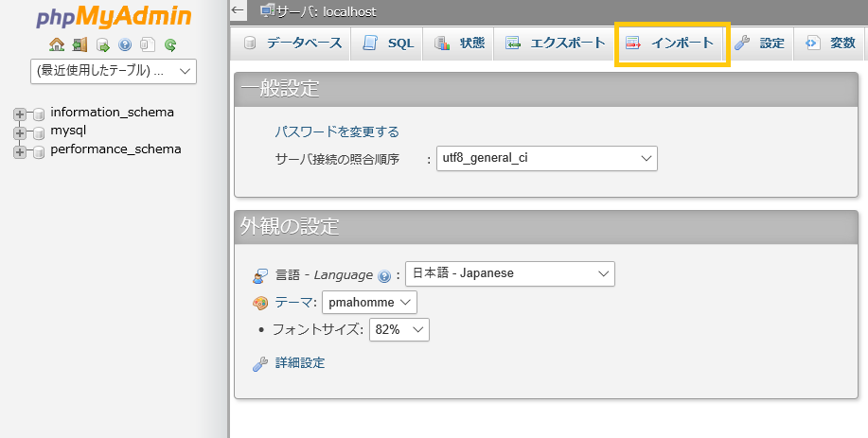Collapse sidebar with left arrow icon
Screen dimensions: 868x438
click(238, 10)
